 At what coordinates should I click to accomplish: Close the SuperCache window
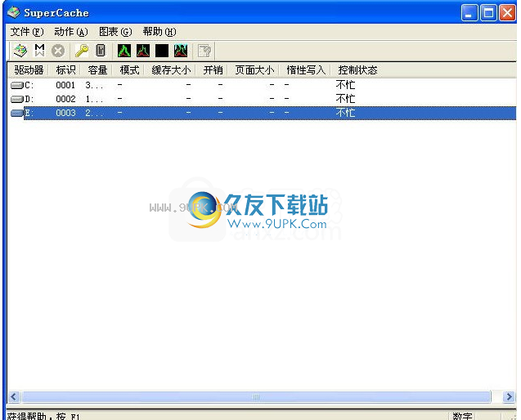point(507,13)
